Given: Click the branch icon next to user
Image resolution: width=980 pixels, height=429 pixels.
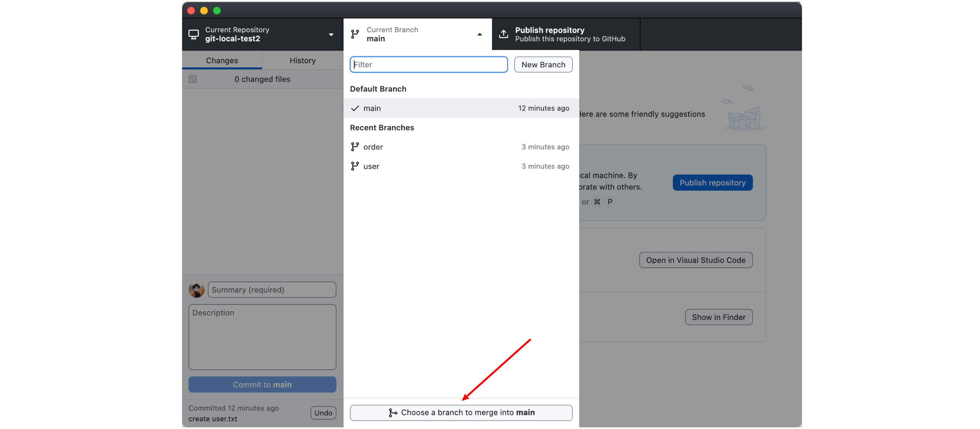Looking at the screenshot, I should click(x=355, y=166).
